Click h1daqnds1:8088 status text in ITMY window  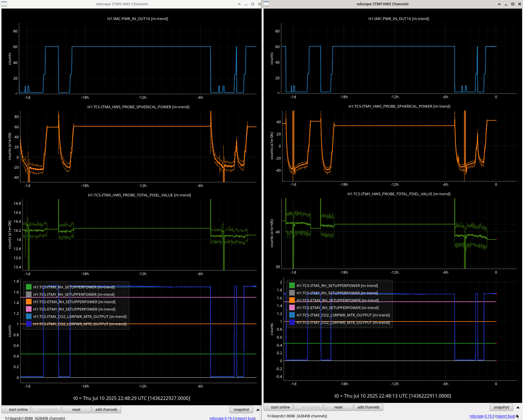pyautogui.click(x=297, y=416)
